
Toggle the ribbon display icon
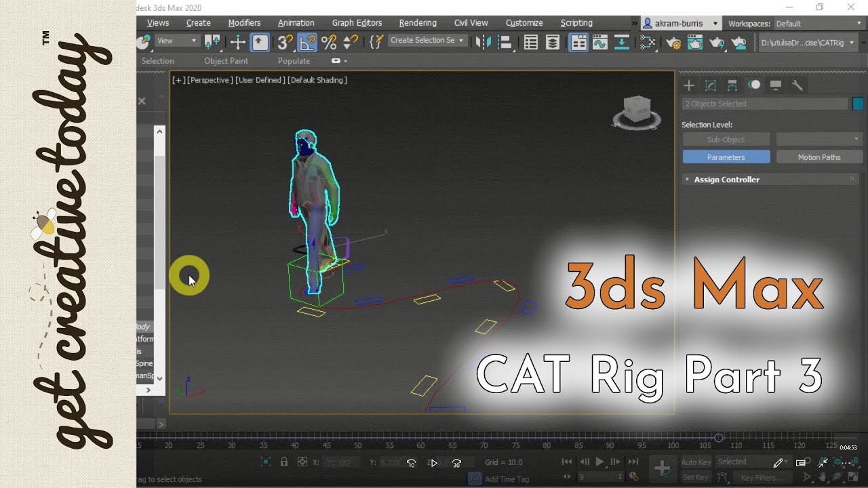pos(578,42)
